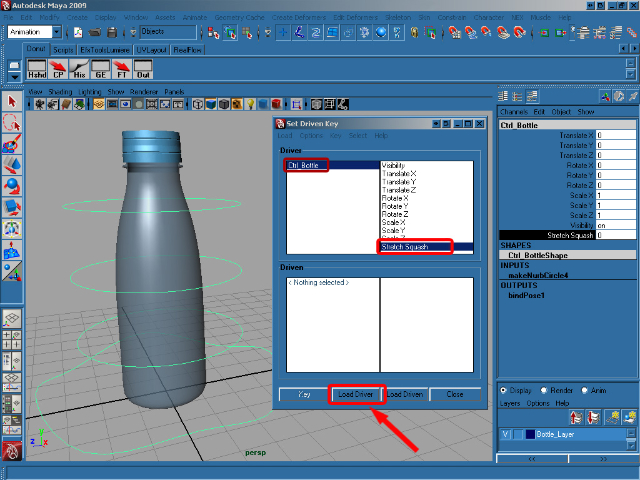Viewport: 640px width, 480px height.
Task: Toggle visibility V box of Bottle_Layer
Action: [x=505, y=435]
